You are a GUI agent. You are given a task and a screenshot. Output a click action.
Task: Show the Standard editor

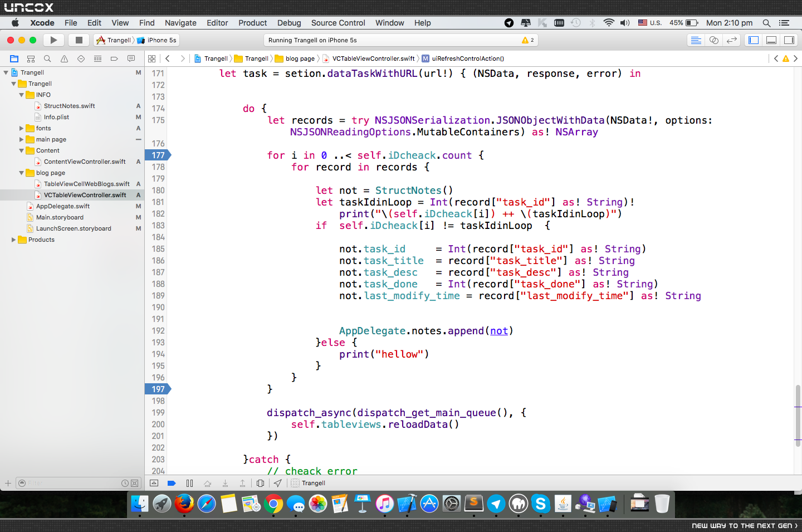point(696,40)
